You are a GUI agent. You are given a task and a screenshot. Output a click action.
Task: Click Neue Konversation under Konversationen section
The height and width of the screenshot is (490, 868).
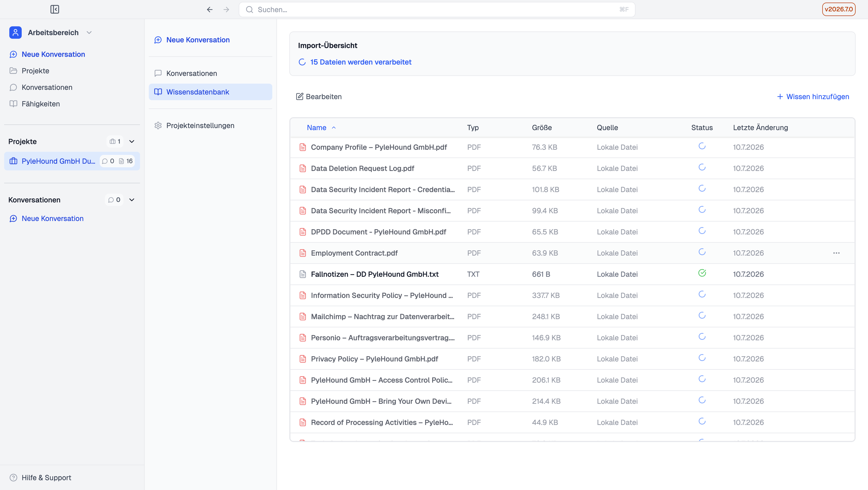click(x=47, y=218)
